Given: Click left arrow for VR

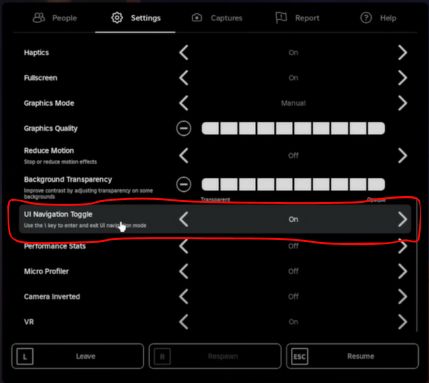Looking at the screenshot, I should pos(184,322).
